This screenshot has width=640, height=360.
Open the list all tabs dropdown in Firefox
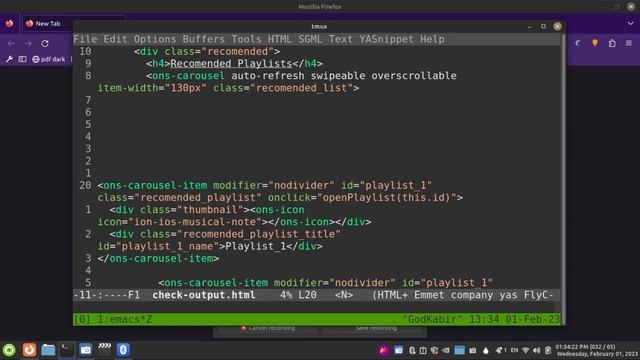point(630,24)
